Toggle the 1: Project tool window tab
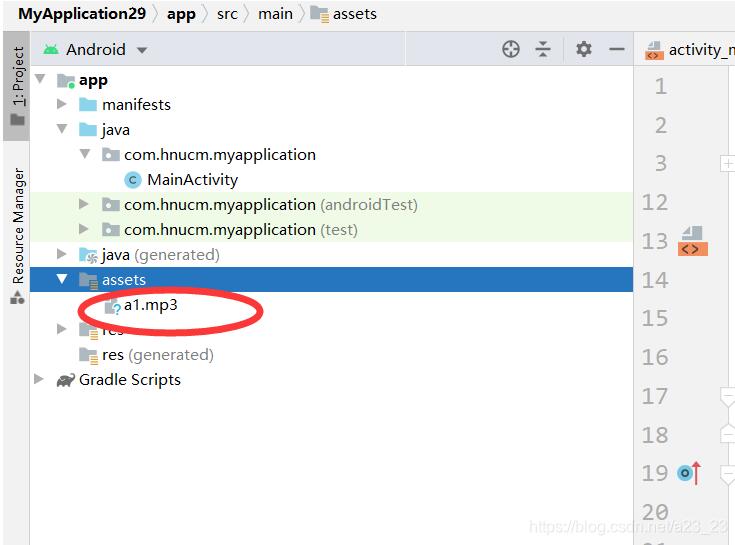This screenshot has height=545, width=735. tap(17, 86)
